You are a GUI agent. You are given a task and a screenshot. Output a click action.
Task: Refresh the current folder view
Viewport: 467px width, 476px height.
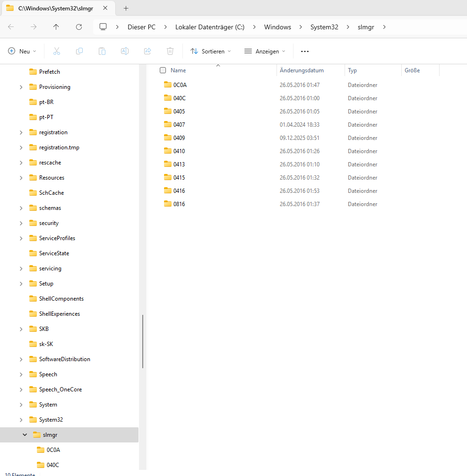79,27
